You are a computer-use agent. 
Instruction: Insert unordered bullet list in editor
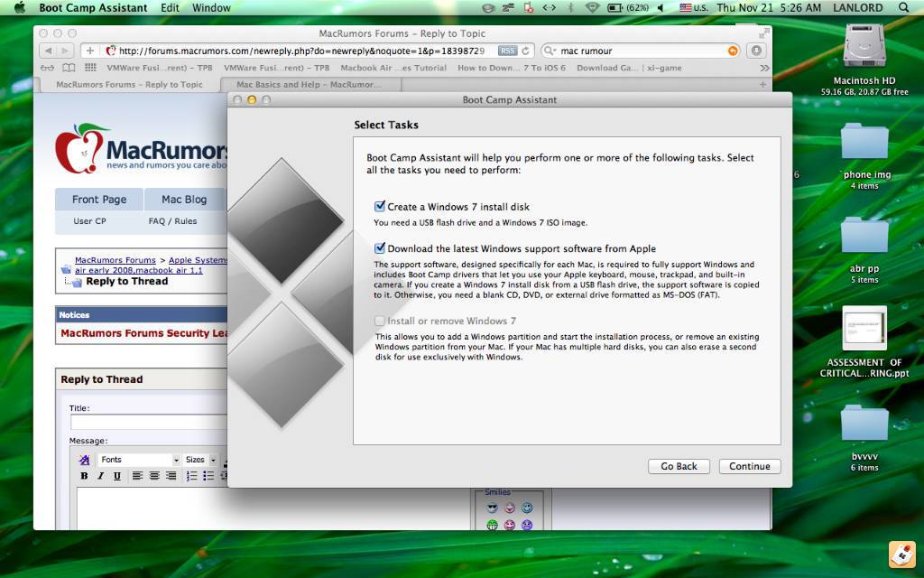coord(208,476)
